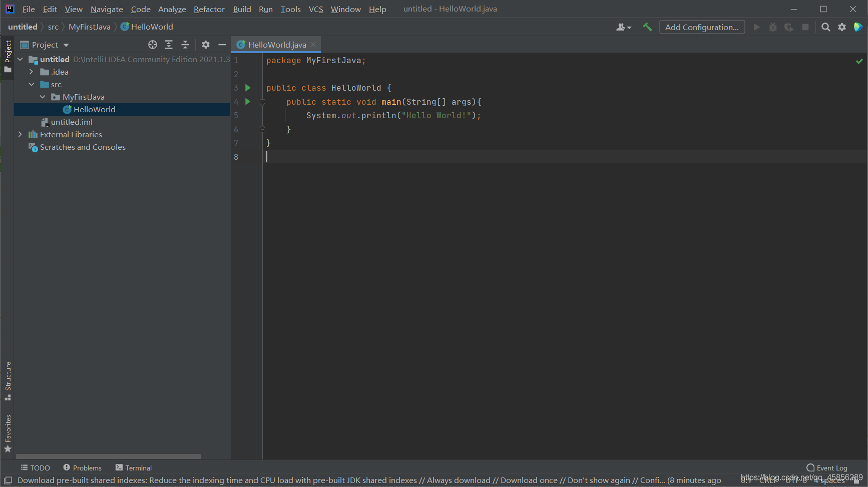
Task: Open the Run menu
Action: tap(266, 9)
